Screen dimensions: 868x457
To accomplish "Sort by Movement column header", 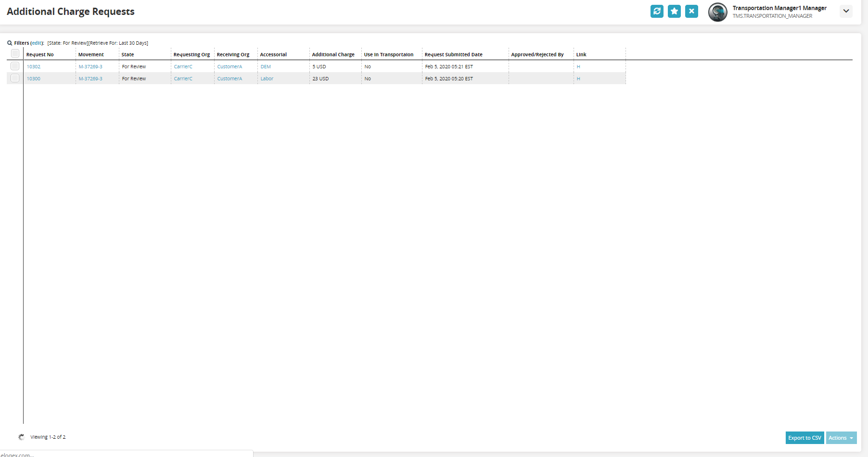I will [x=91, y=54].
